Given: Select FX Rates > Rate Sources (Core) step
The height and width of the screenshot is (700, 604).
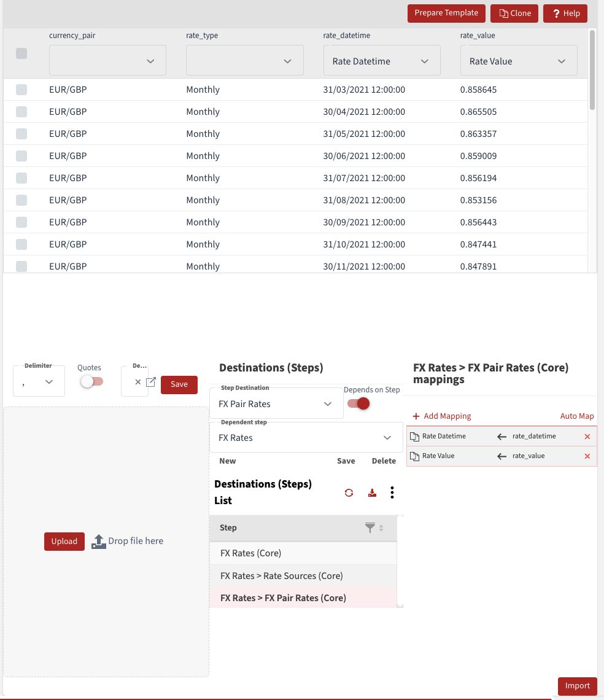Looking at the screenshot, I should point(281,575).
